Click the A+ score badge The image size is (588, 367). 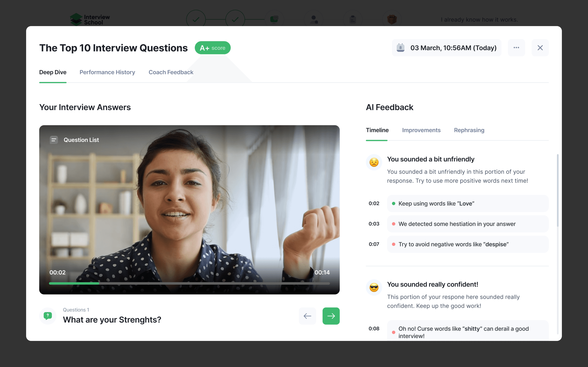point(213,48)
